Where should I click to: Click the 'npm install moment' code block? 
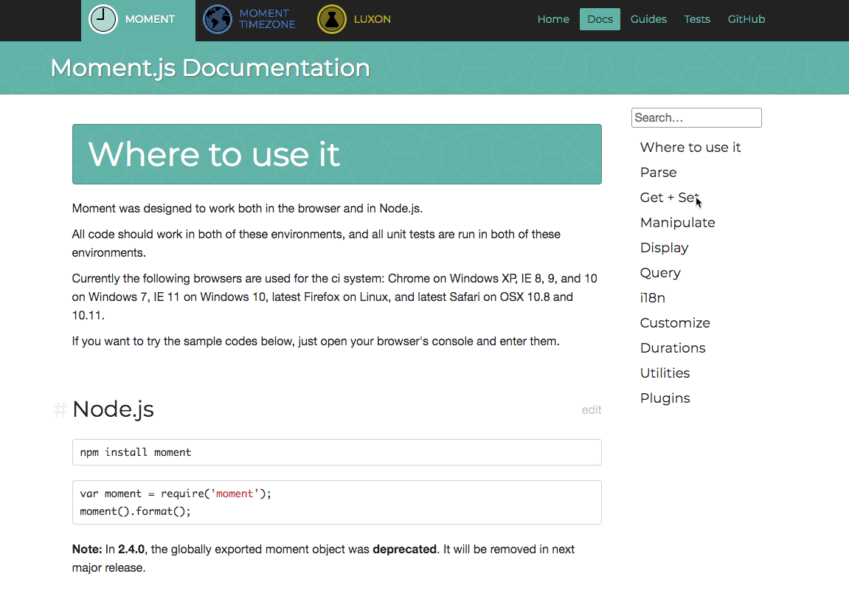coord(337,452)
